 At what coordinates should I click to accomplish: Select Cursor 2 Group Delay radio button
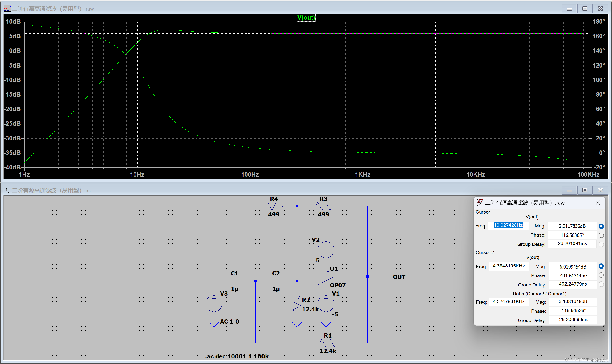click(x=601, y=284)
